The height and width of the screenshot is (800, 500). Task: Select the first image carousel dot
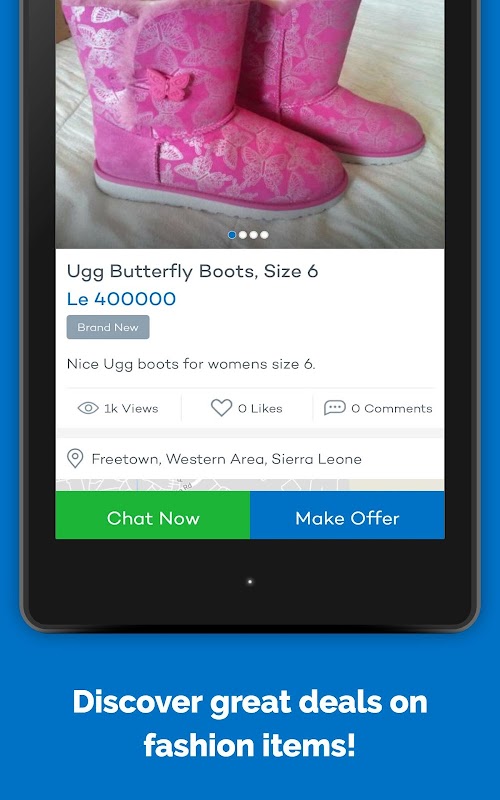pyautogui.click(x=232, y=235)
